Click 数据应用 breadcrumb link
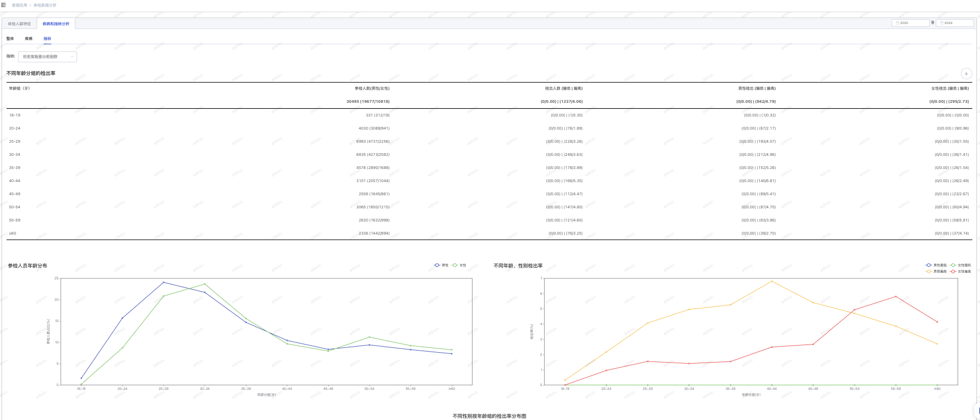The height and width of the screenshot is (420, 980). pos(19,5)
